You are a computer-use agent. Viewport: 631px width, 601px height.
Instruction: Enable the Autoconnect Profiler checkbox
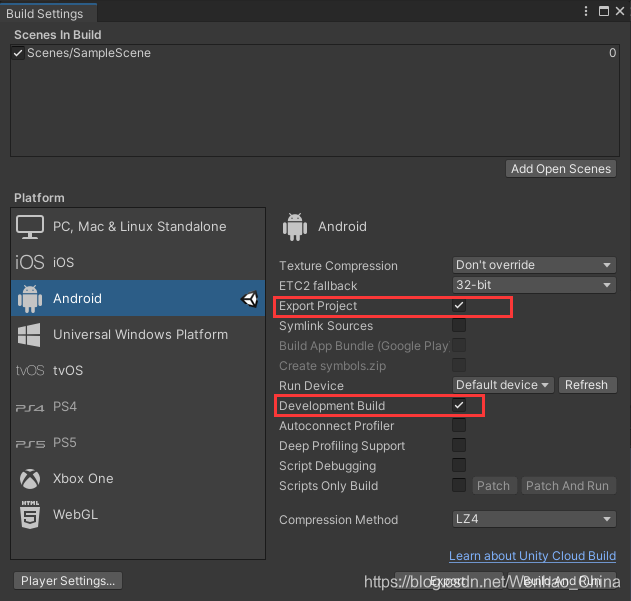click(x=459, y=425)
